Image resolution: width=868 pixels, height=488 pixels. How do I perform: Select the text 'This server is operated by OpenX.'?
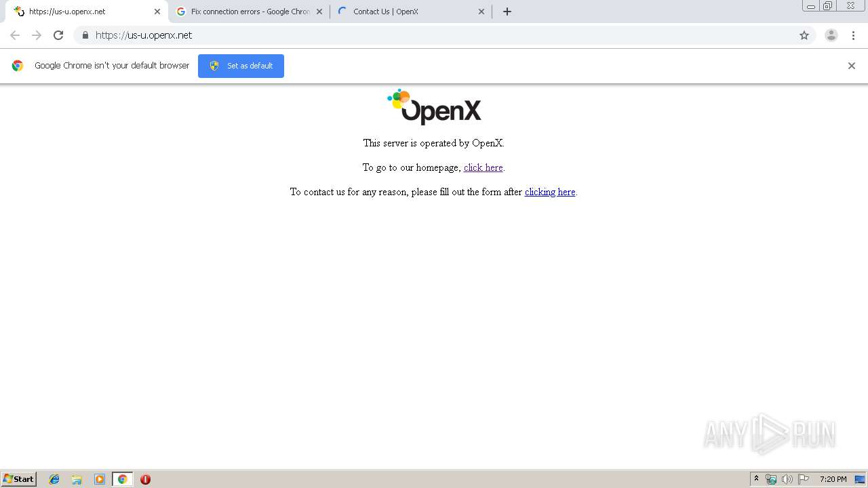(433, 143)
